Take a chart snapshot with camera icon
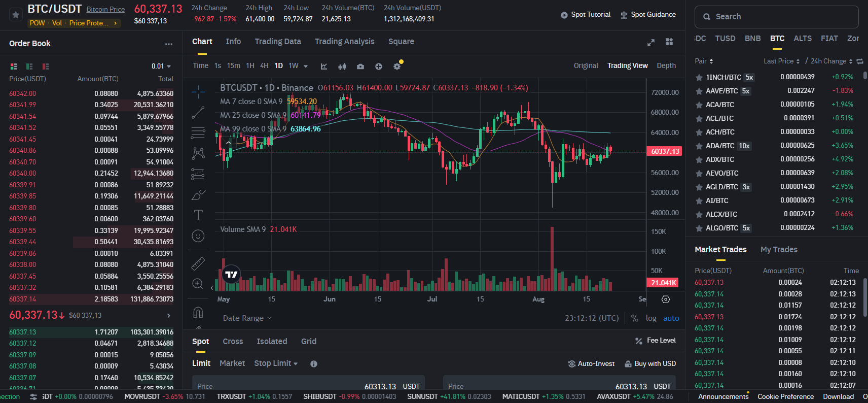Viewport: 868px width, 403px height. (x=360, y=66)
